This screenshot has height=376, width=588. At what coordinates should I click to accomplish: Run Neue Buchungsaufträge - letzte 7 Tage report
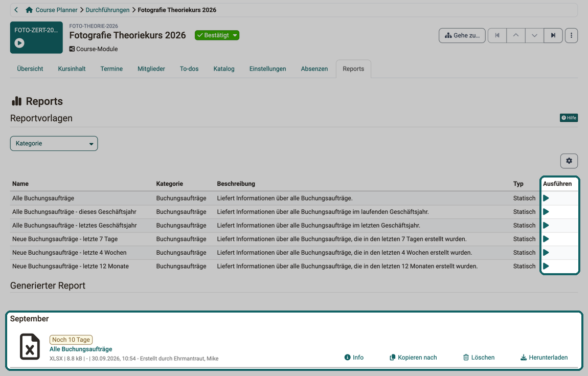click(x=546, y=239)
